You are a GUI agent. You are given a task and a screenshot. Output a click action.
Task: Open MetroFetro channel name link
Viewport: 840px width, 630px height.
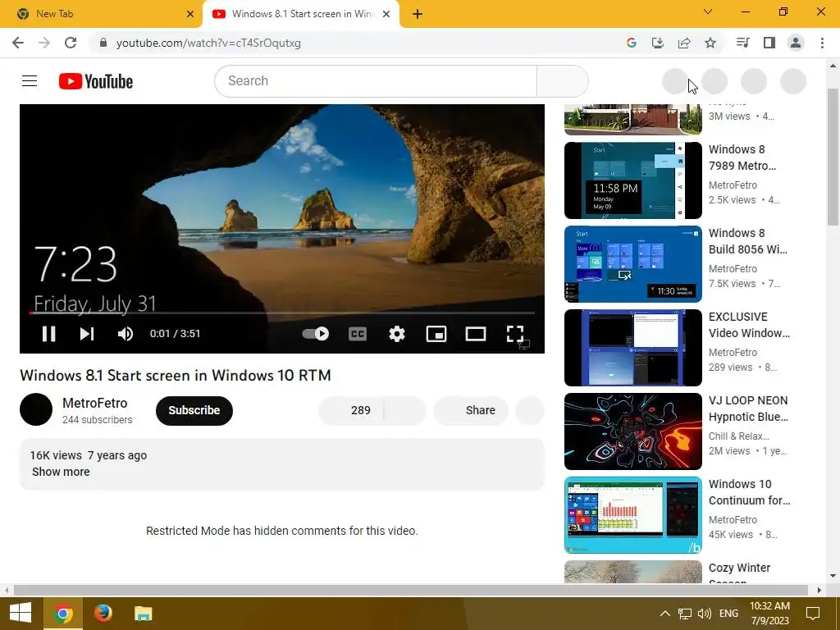pyautogui.click(x=95, y=403)
